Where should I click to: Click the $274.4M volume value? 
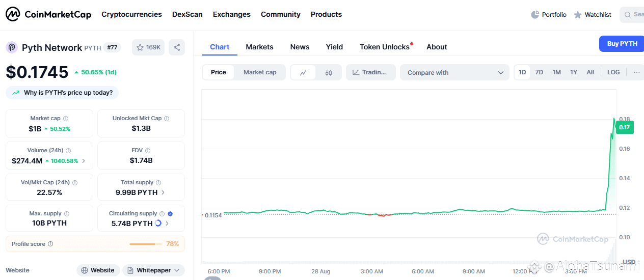pos(27,161)
